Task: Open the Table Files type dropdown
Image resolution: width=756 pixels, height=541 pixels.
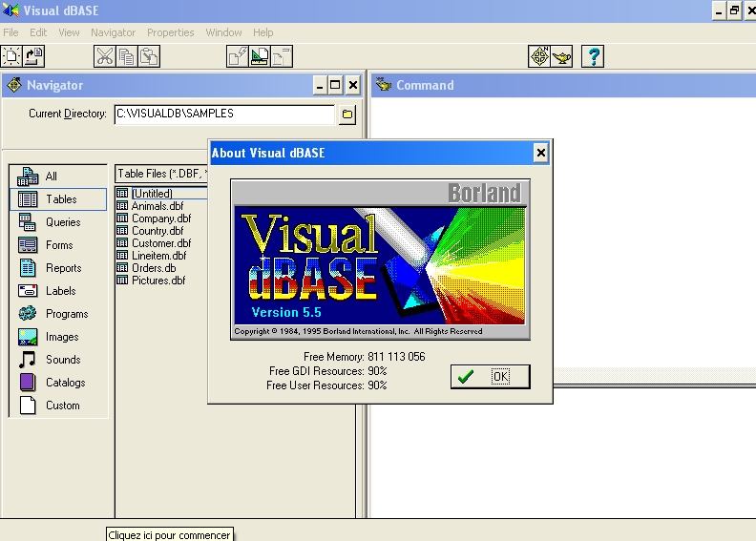Action: click(x=161, y=174)
